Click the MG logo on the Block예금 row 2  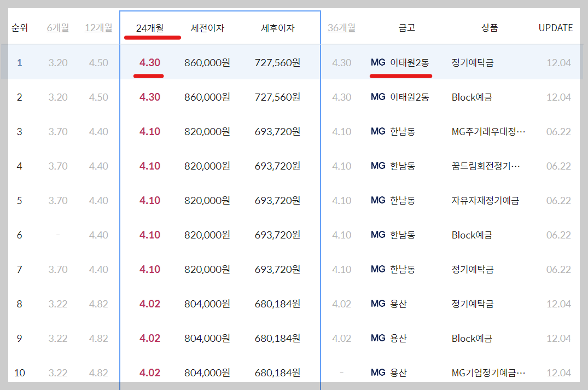coord(377,97)
